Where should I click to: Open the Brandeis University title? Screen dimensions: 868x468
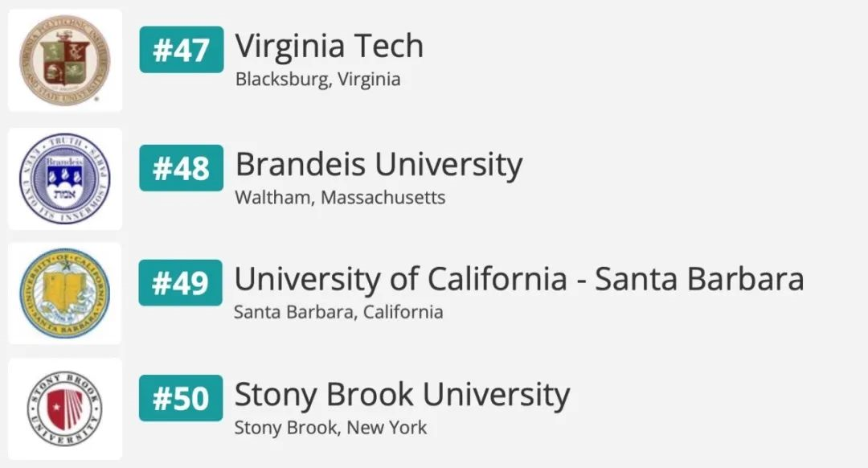pyautogui.click(x=379, y=165)
